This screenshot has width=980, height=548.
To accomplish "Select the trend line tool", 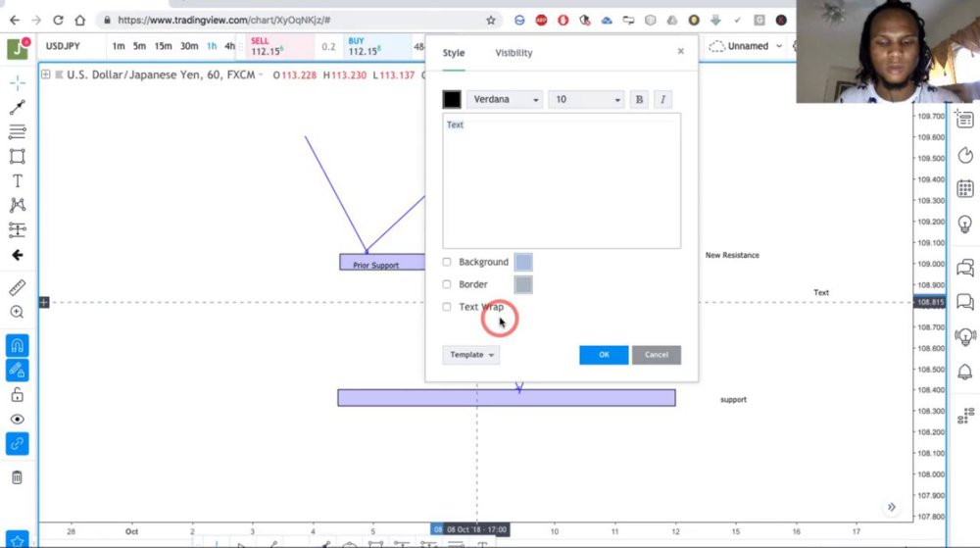I will (x=18, y=108).
